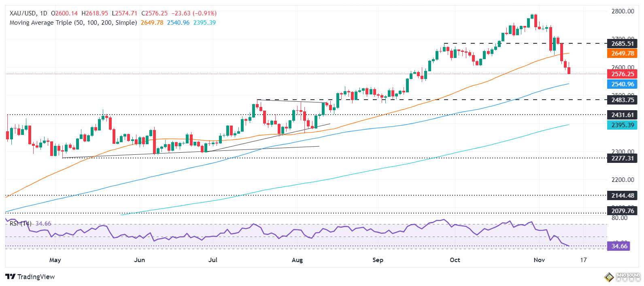Click the blue 2540.96 price axis label
Viewport: 644px width, 286px height.
[x=622, y=84]
